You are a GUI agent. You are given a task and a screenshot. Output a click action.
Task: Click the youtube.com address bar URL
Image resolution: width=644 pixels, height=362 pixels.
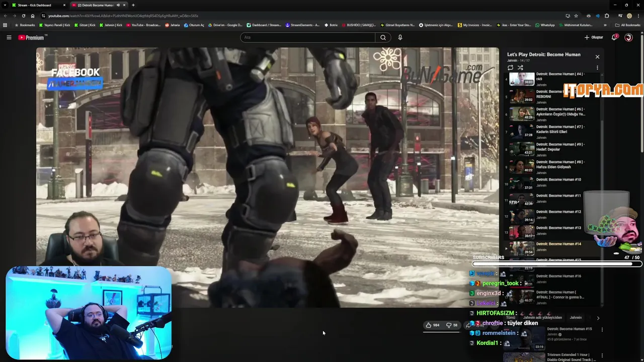123,16
